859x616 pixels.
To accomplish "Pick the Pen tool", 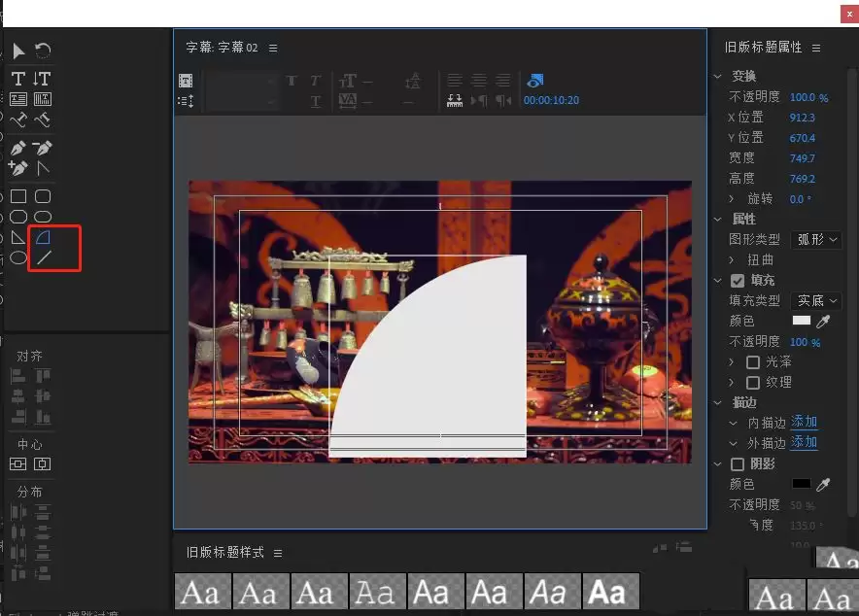I will pyautogui.click(x=18, y=148).
